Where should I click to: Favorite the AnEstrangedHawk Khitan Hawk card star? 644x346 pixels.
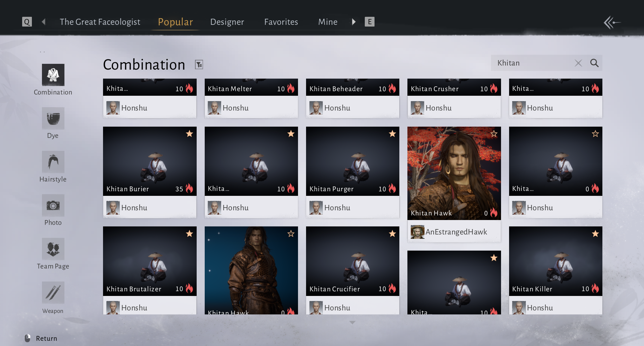(494, 134)
